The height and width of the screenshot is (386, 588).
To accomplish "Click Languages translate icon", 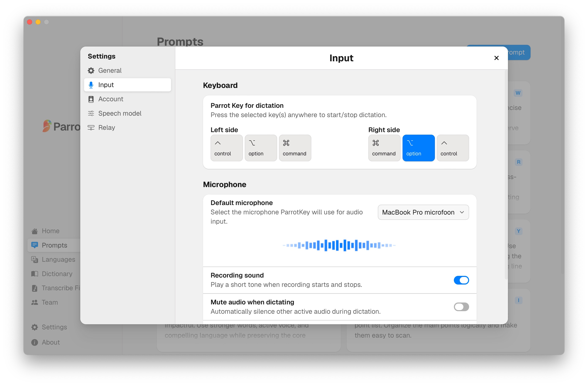I will (35, 259).
